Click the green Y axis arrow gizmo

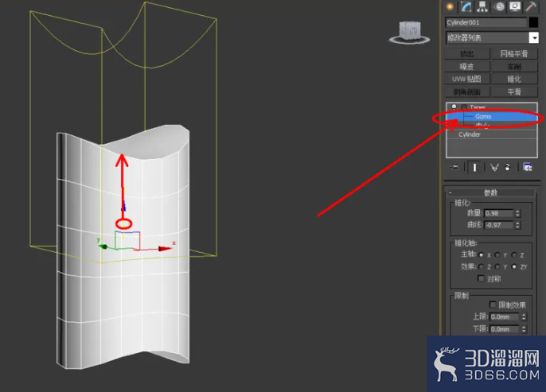(103, 246)
